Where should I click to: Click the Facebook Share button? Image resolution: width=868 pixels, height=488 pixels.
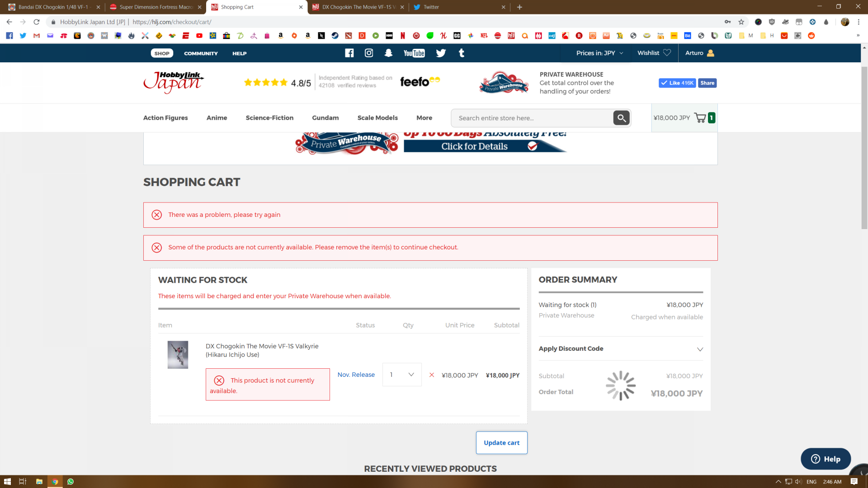pyautogui.click(x=707, y=83)
